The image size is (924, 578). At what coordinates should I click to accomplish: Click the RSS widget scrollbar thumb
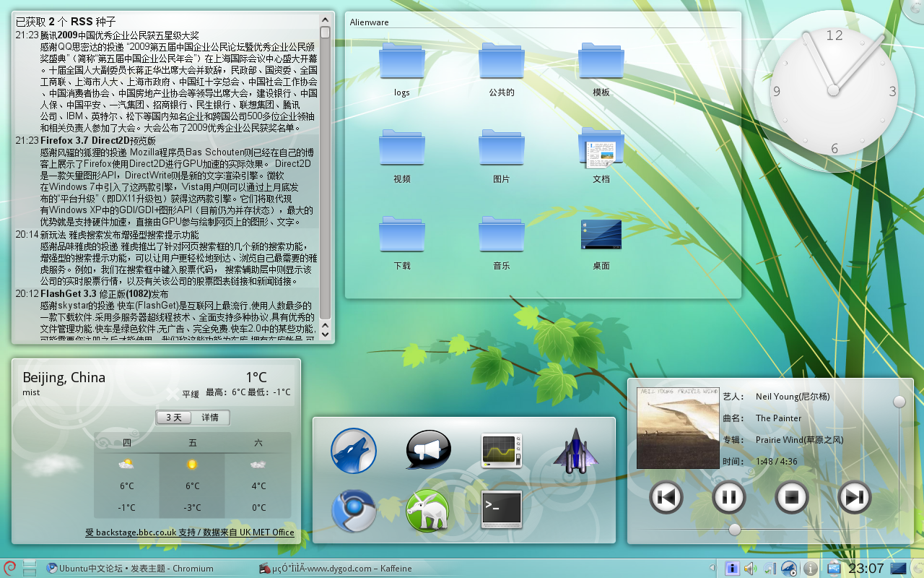tap(326, 33)
